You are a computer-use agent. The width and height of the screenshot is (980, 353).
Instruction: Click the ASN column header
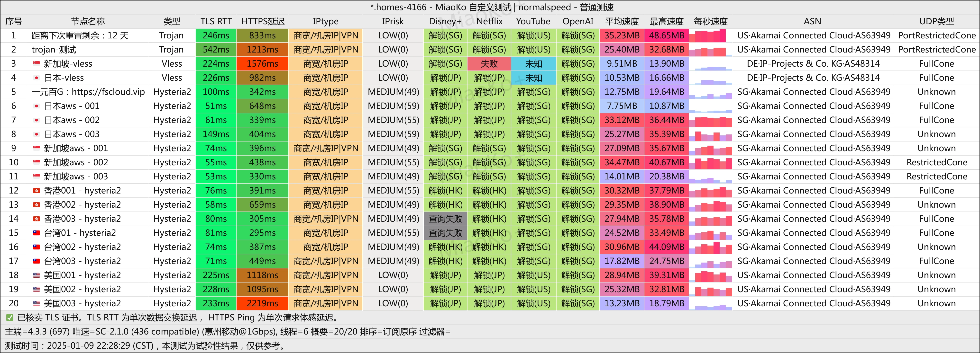tap(812, 21)
